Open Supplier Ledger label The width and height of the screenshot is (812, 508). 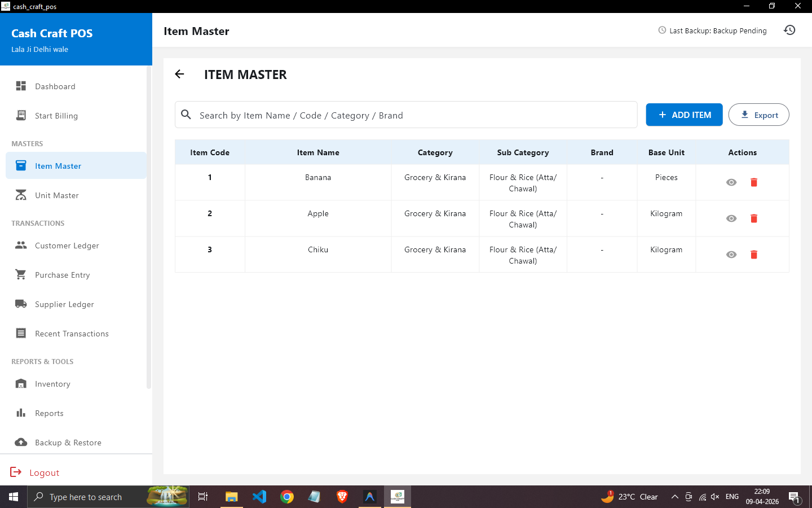(x=64, y=304)
